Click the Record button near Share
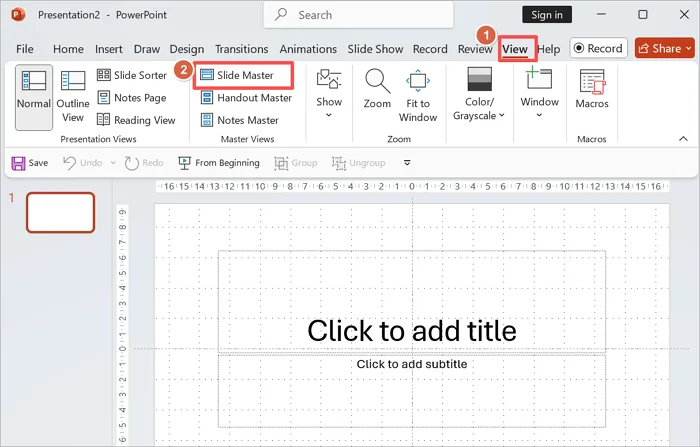700x447 pixels. click(598, 48)
